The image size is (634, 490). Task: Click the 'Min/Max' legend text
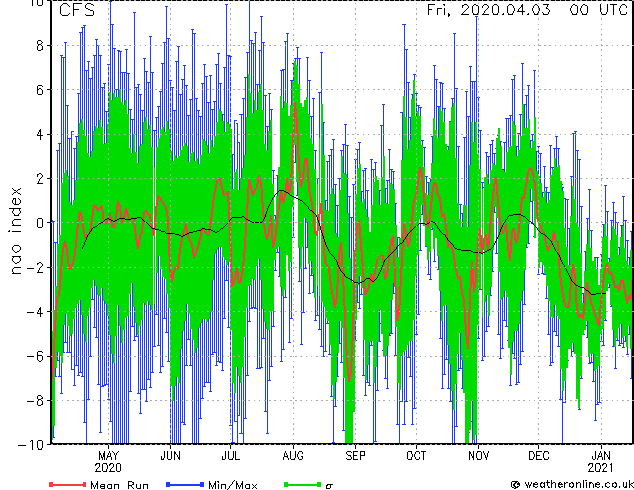tap(233, 485)
